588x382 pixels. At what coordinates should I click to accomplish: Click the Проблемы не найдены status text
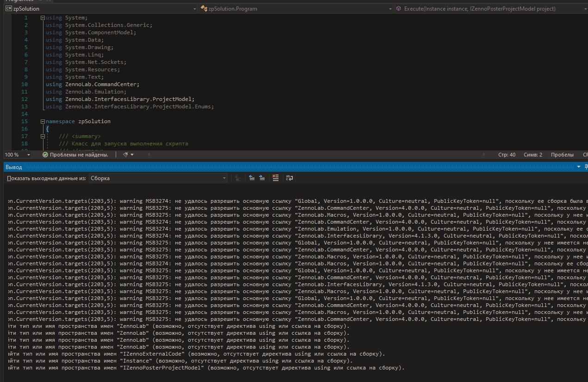pyautogui.click(x=79, y=155)
